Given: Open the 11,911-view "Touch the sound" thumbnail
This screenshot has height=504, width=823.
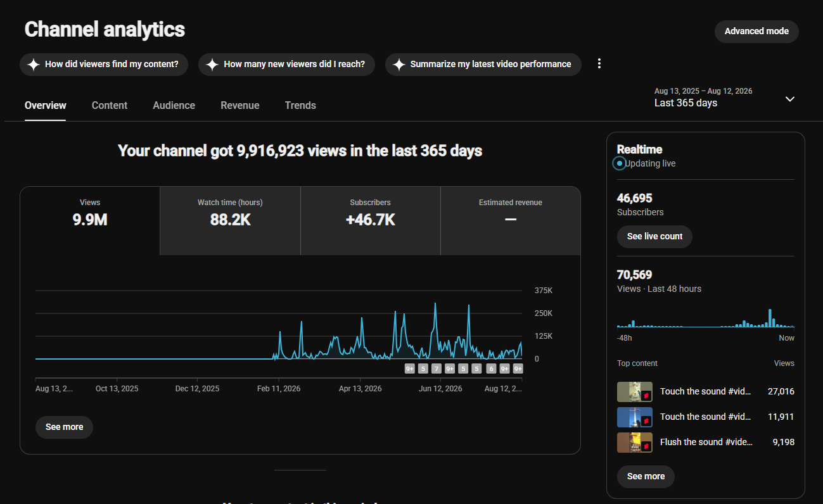Looking at the screenshot, I should pos(635,417).
